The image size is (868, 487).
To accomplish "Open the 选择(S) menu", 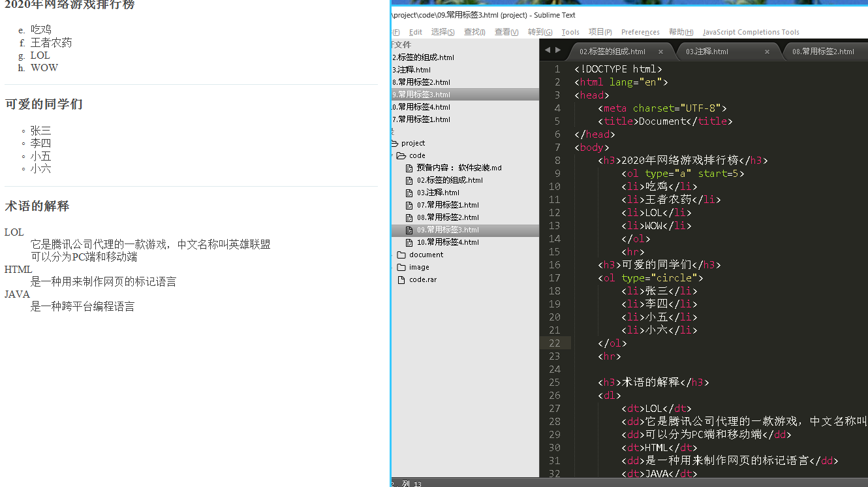I will [442, 32].
